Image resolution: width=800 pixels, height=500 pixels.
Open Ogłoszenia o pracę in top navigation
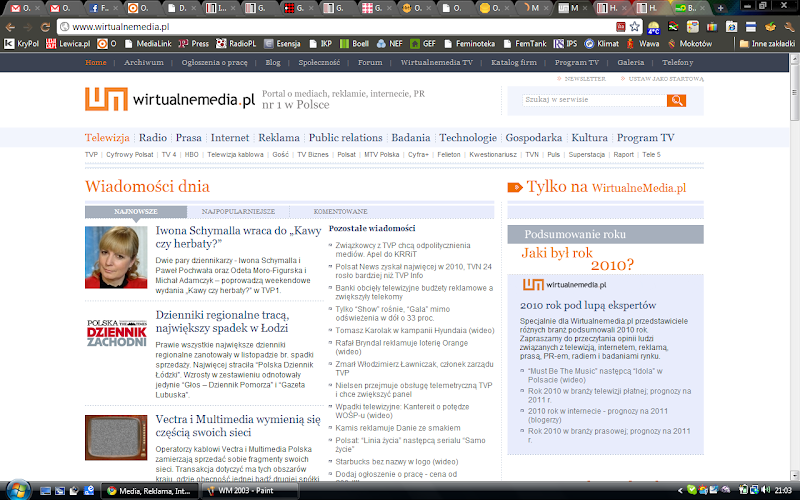(x=214, y=62)
